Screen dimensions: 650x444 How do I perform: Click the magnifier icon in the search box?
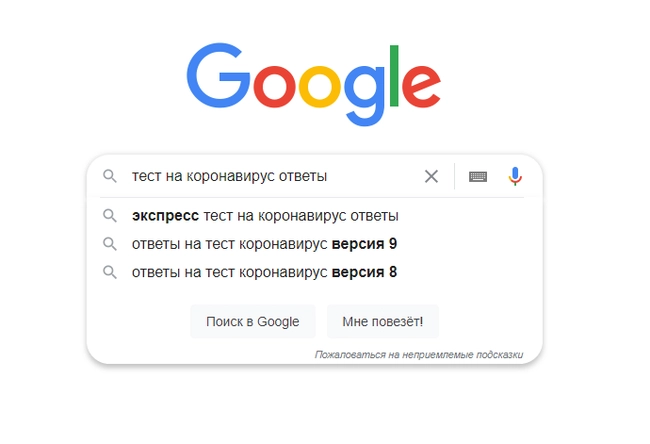pos(110,177)
